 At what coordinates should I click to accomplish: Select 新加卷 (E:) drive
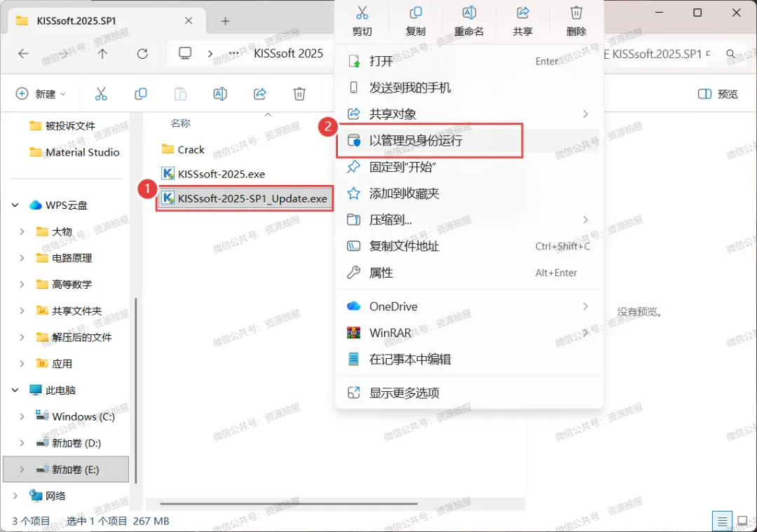(x=66, y=469)
